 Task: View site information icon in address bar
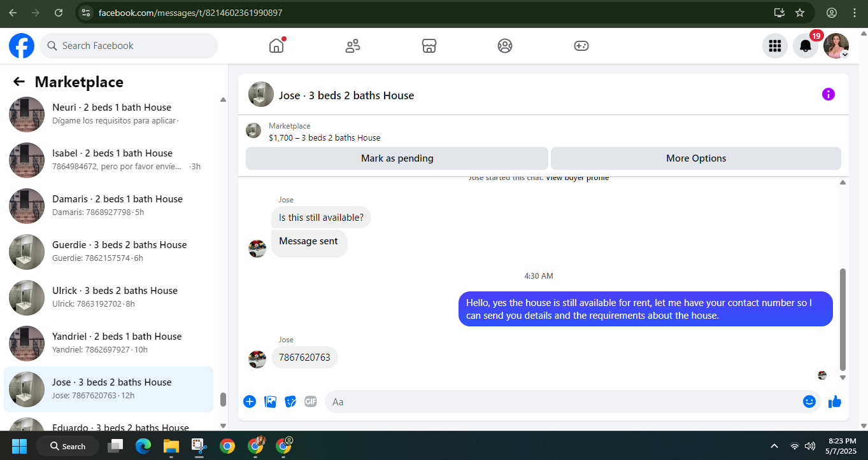click(x=87, y=13)
